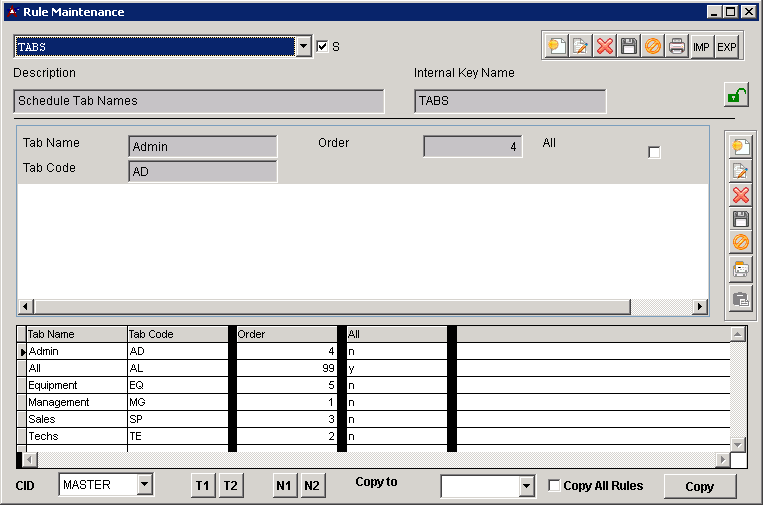Click the Print icon in side toolbar
Image resolution: width=763 pixels, height=505 pixels.
(x=741, y=269)
